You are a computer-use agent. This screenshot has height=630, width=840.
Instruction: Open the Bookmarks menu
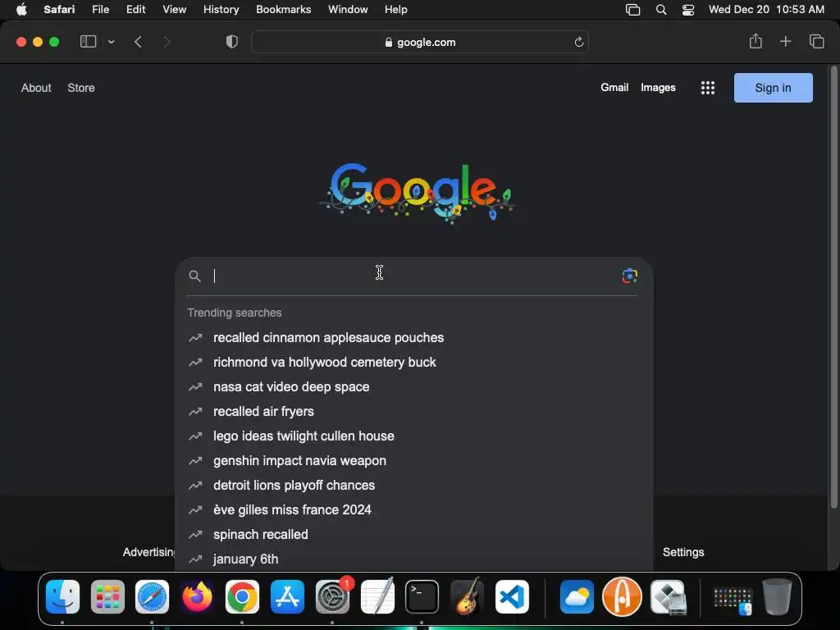283,10
